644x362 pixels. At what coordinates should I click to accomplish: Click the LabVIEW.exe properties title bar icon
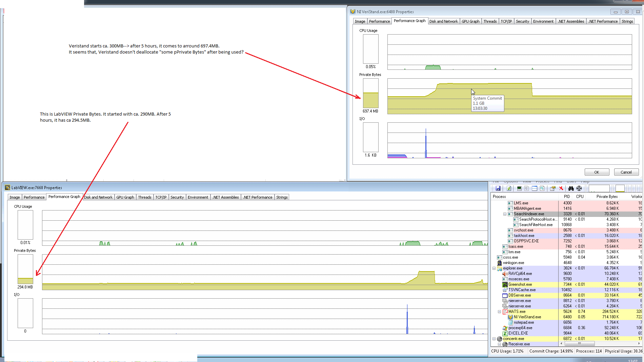pos(7,187)
